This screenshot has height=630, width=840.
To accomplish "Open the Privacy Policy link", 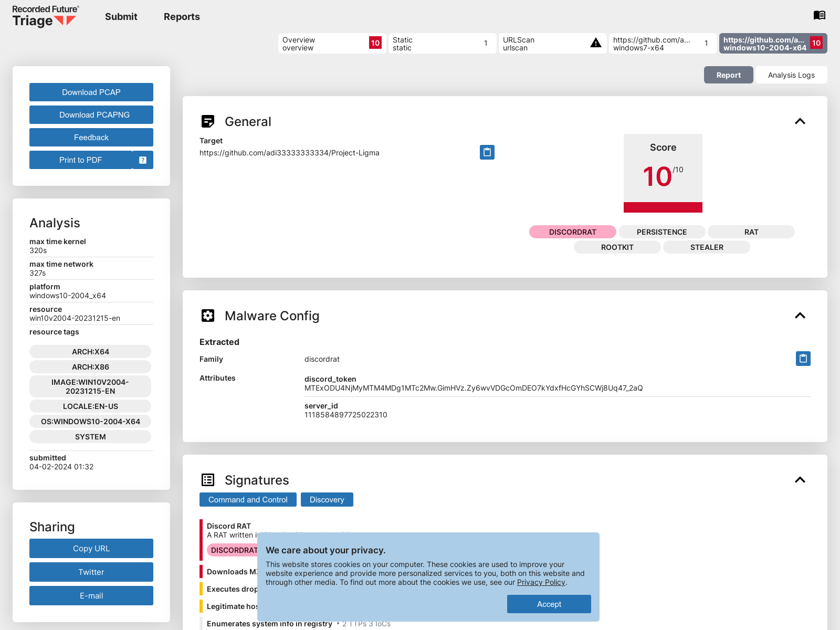I will tap(541, 582).
